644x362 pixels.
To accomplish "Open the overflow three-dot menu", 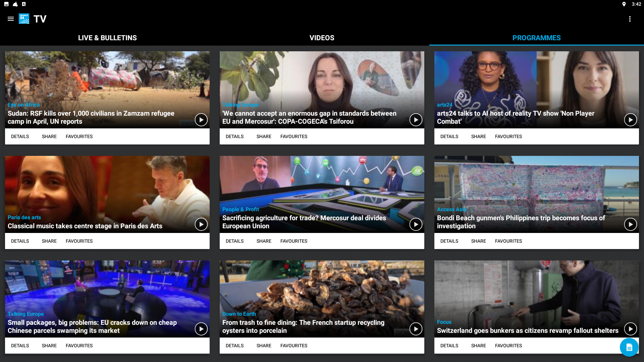I will click(x=630, y=19).
